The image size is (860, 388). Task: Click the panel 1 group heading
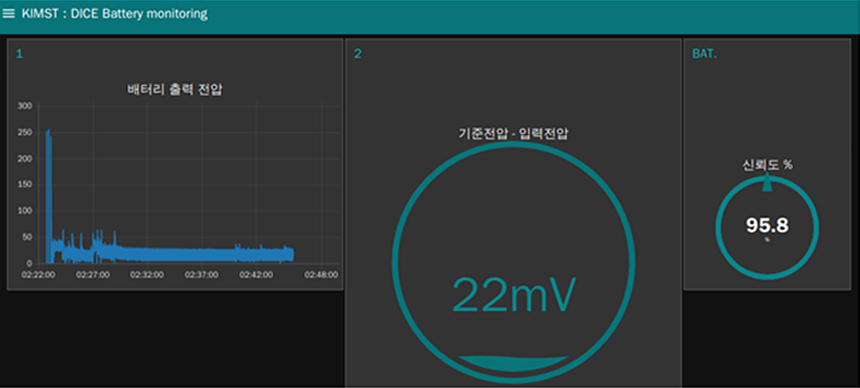(x=19, y=54)
